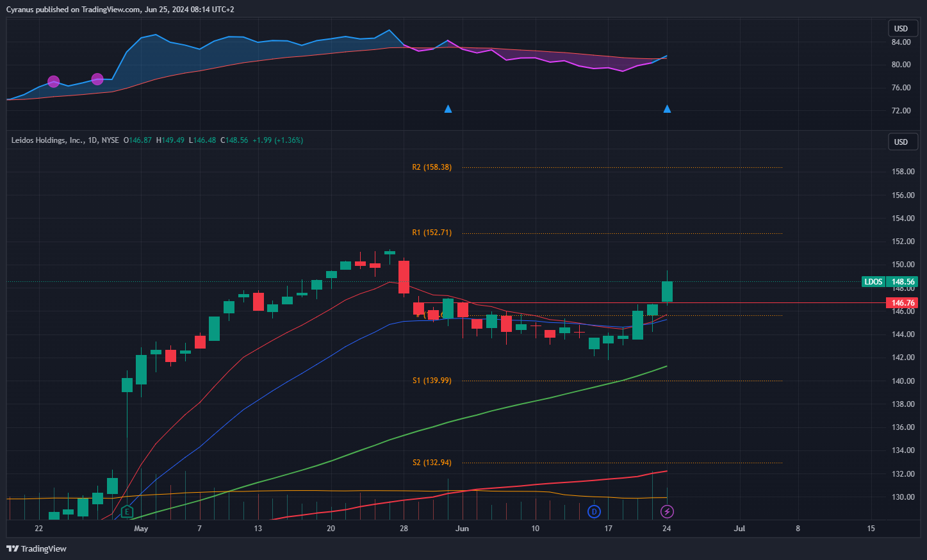Click the 84.00 indicator axis label
Viewport: 927px width, 560px height.
click(x=901, y=42)
